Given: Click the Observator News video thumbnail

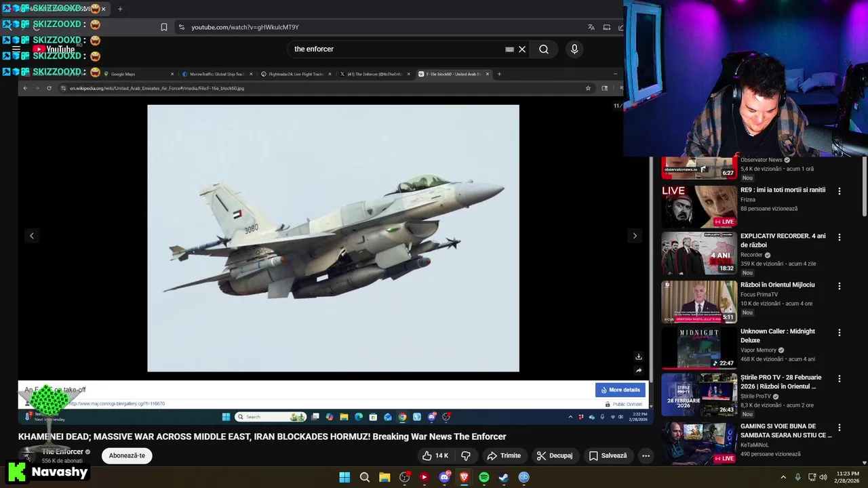Looking at the screenshot, I should (699, 167).
